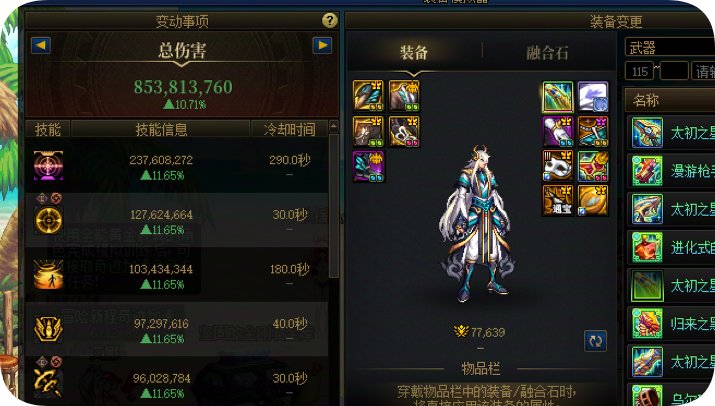715x406 pixels.
Task: Select the purple glove equipment slot
Action: [x=557, y=131]
